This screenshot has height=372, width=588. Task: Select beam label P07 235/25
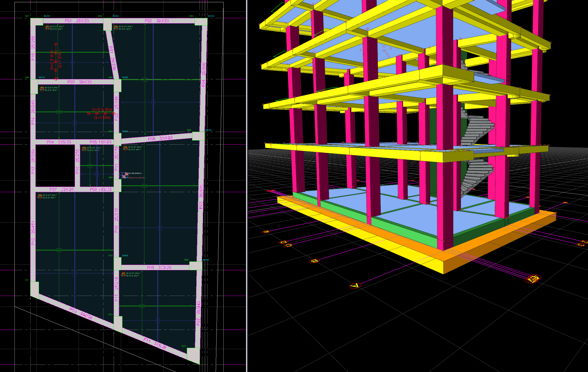pos(61,189)
